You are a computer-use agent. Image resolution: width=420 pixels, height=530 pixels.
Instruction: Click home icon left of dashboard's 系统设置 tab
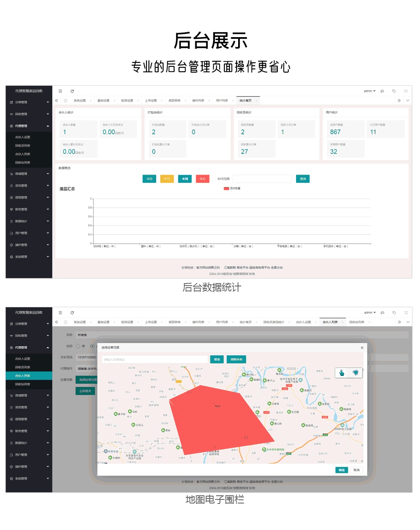[x=66, y=100]
